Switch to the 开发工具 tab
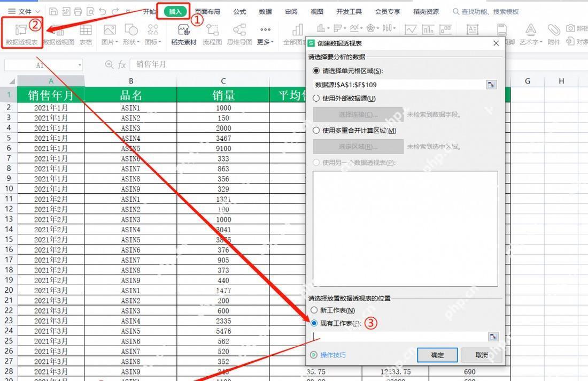Screen dimensions: 588x381 click(349, 12)
